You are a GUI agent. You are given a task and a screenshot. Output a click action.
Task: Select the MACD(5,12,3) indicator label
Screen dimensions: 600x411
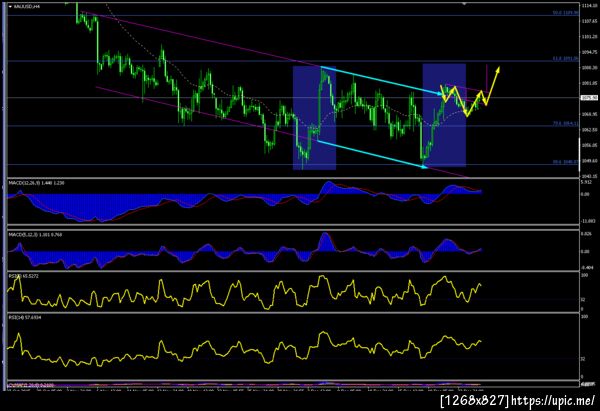[35, 235]
